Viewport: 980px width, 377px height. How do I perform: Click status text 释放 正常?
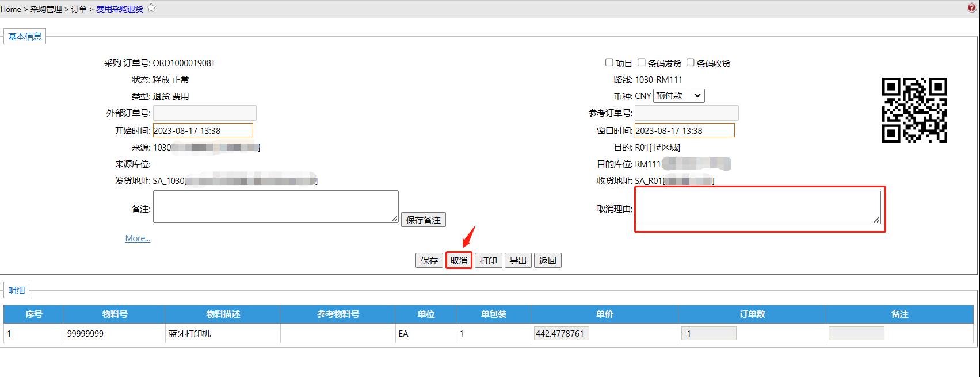coord(171,80)
